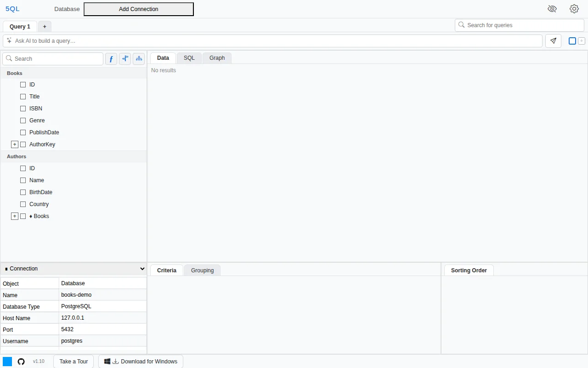The height and width of the screenshot is (368, 588).
Task: Click the hierarchy diagram icon
Action: [x=139, y=59]
